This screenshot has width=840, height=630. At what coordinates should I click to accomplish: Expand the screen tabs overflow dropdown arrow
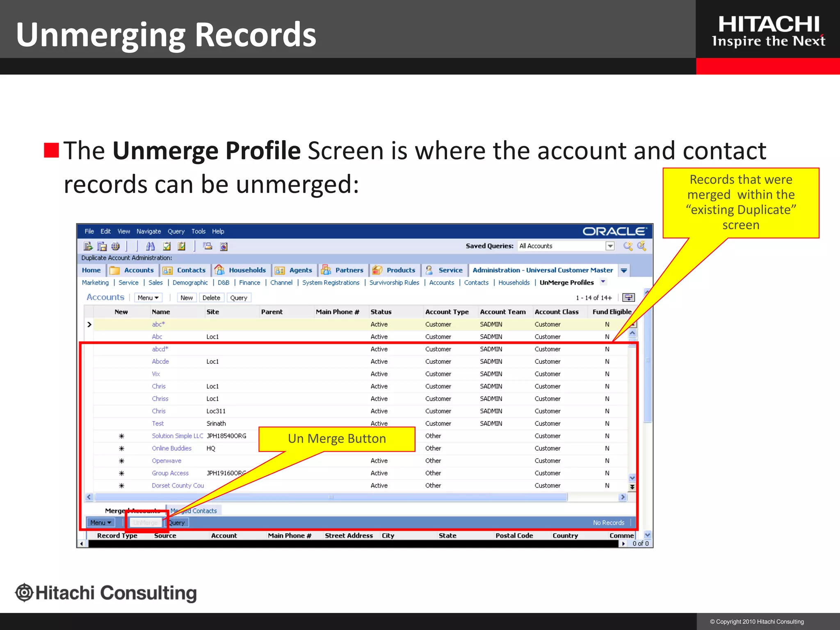(x=624, y=270)
